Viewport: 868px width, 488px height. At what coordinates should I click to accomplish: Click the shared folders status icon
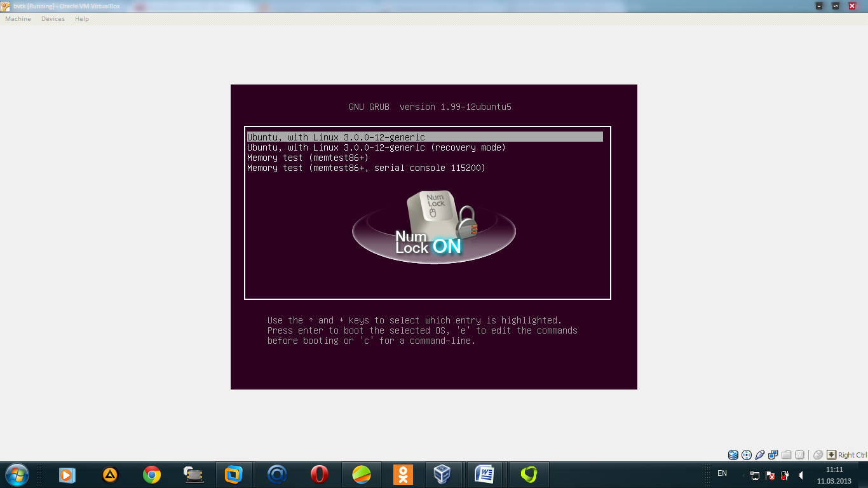(787, 455)
